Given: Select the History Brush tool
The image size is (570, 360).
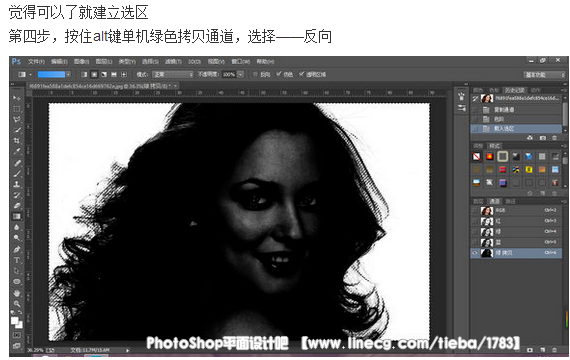Looking at the screenshot, I should [17, 195].
